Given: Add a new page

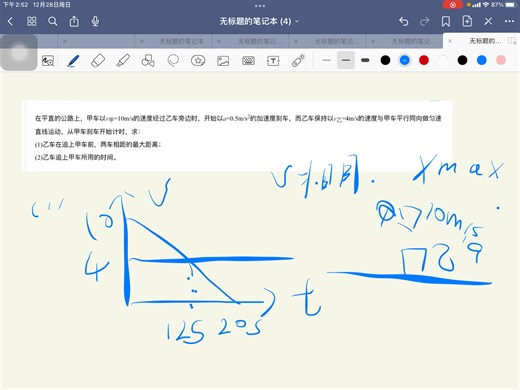Looking at the screenshot, I should [x=467, y=22].
